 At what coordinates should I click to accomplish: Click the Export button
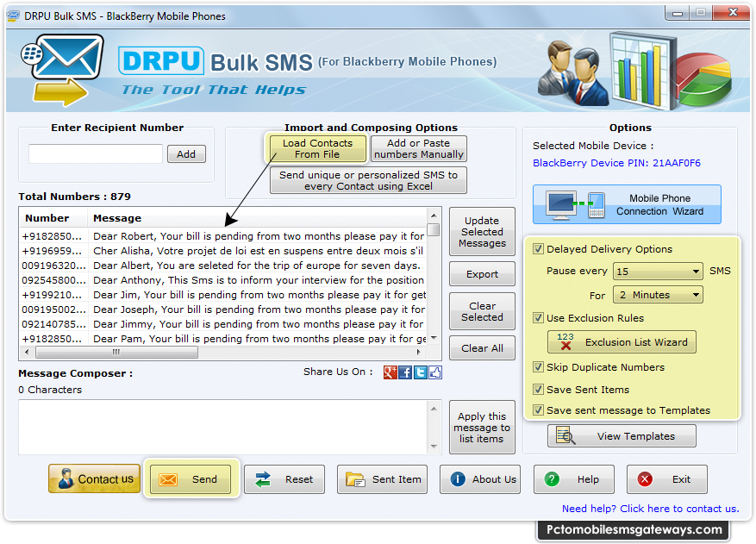point(482,274)
